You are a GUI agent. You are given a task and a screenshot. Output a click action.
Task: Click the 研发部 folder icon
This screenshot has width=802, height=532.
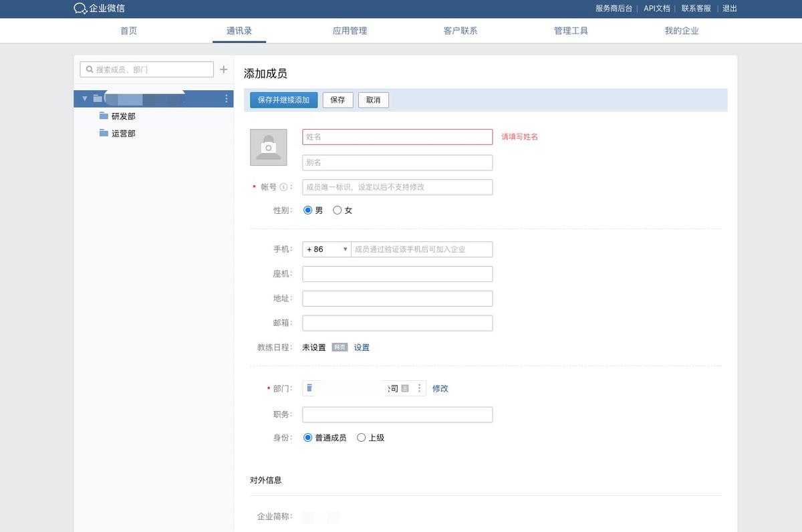tap(104, 115)
